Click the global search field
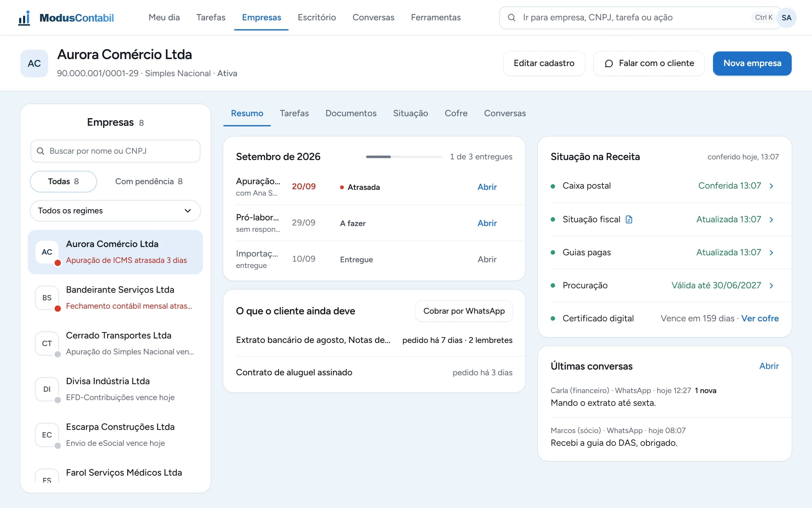This screenshot has width=812, height=508. tap(640, 17)
